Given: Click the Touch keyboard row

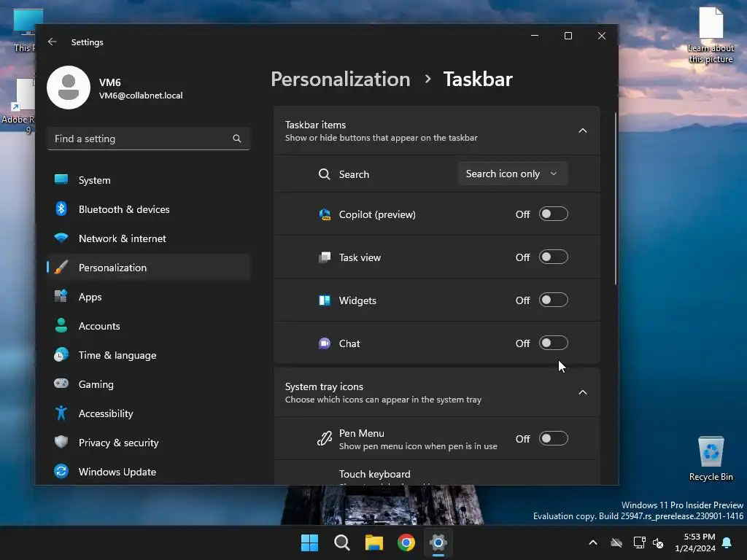Looking at the screenshot, I should (x=436, y=473).
